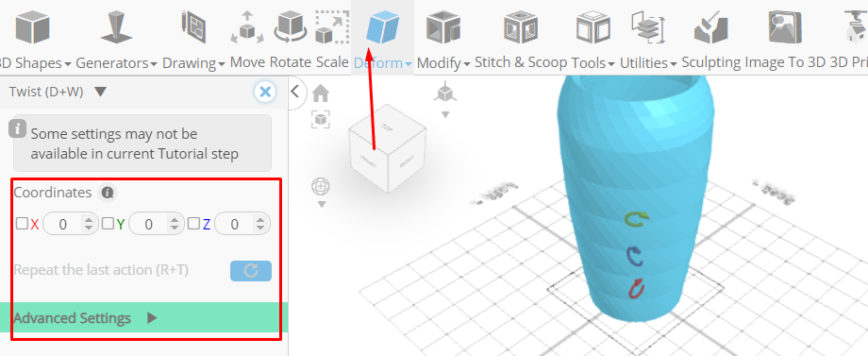Open the Twist (D+W) dropdown arrow
Image resolution: width=868 pixels, height=356 pixels.
click(x=100, y=92)
